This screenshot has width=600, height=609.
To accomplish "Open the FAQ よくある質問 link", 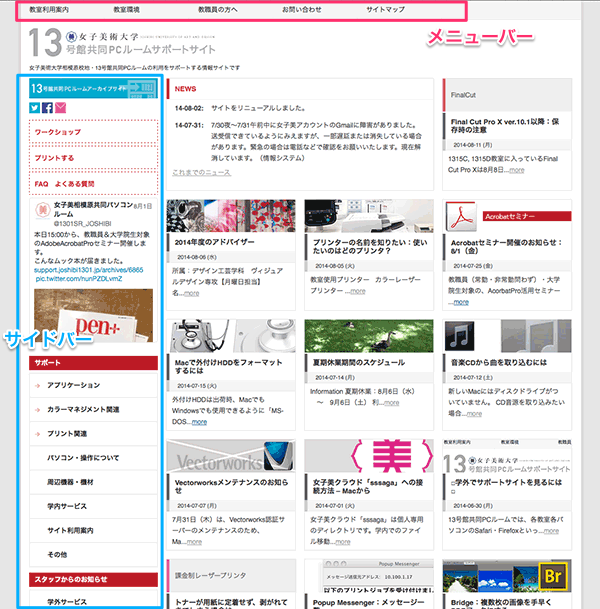I will pos(94,184).
